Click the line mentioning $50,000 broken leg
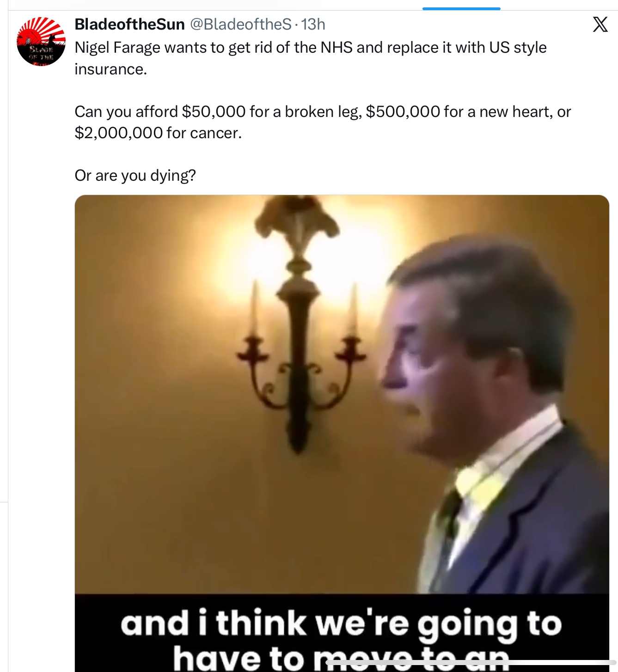The height and width of the screenshot is (672, 618). click(323, 112)
